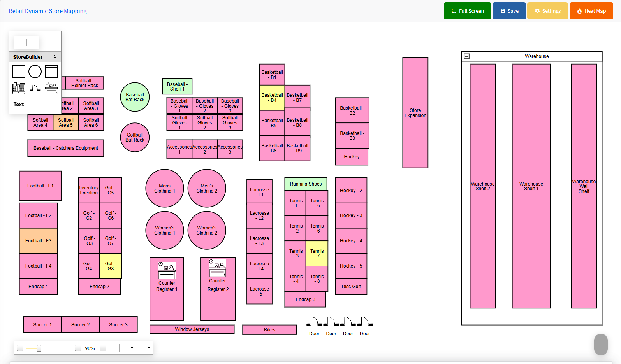Click the stencil search input box

[x=26, y=42]
